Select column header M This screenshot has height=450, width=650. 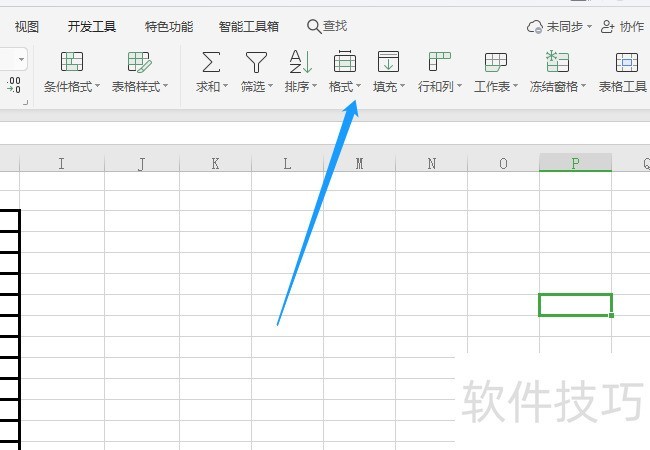point(359,163)
